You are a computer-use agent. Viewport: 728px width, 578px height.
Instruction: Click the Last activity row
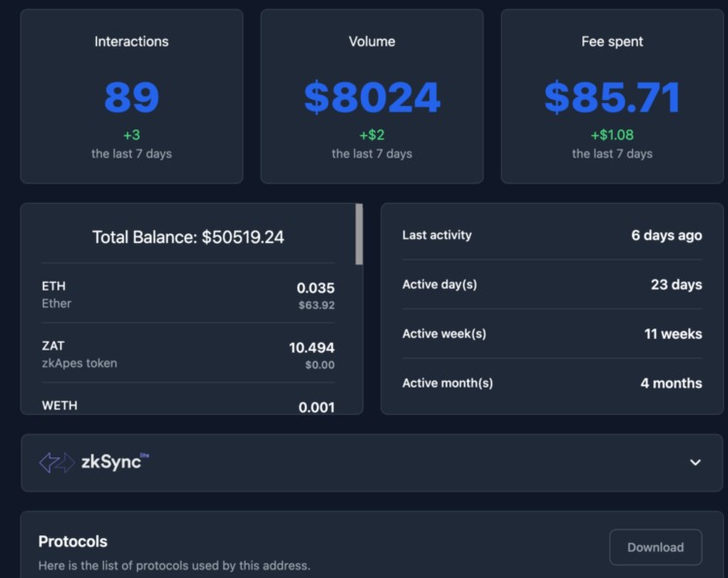click(551, 235)
